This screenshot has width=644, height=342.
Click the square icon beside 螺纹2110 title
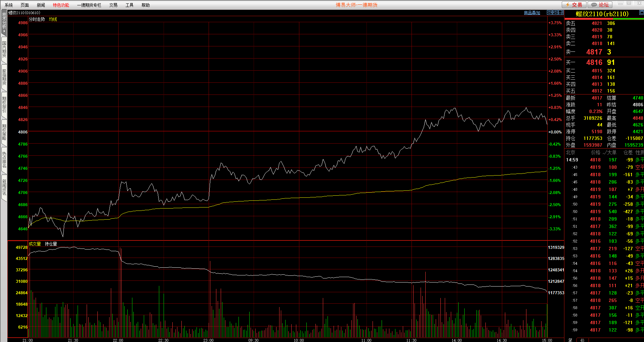(641, 12)
